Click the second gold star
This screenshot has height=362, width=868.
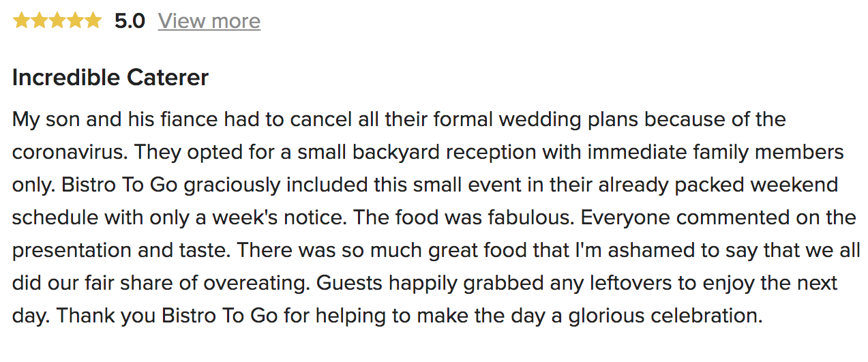[40, 21]
